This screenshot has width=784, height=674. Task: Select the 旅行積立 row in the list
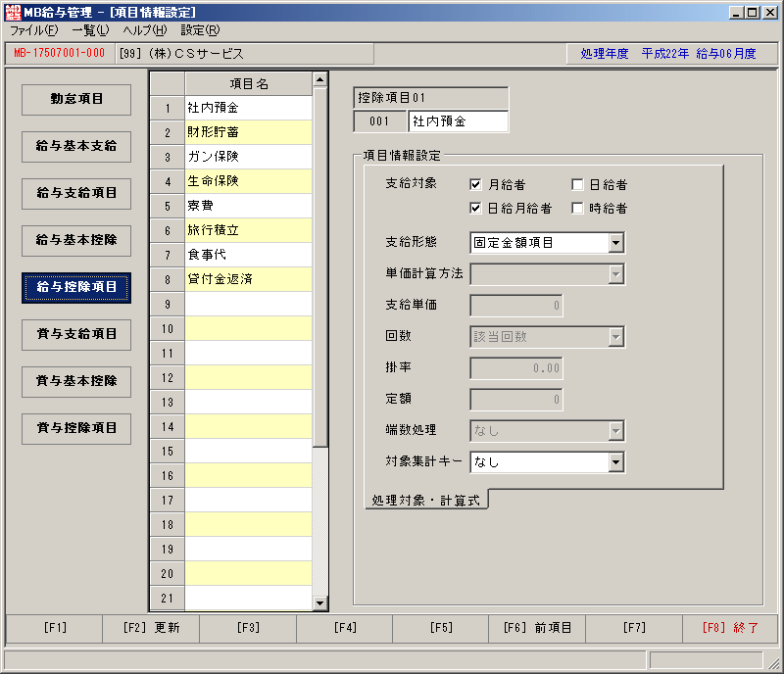[249, 230]
